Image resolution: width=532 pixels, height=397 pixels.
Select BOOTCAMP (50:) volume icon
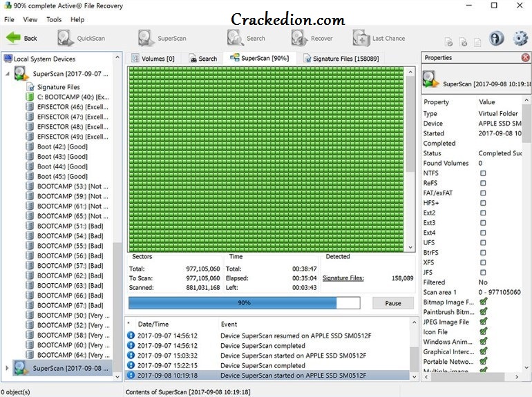(x=30, y=315)
